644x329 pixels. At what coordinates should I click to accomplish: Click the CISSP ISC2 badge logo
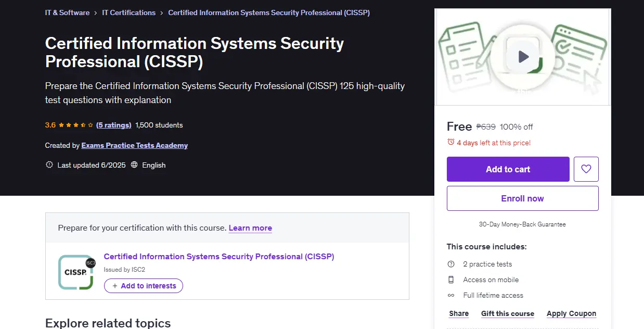pyautogui.click(x=76, y=272)
